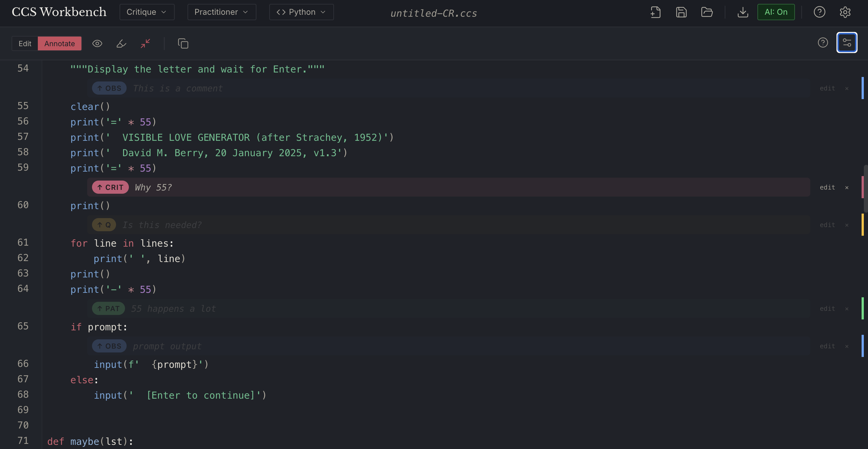Open the settings gear icon
The image size is (868, 449).
click(845, 12)
